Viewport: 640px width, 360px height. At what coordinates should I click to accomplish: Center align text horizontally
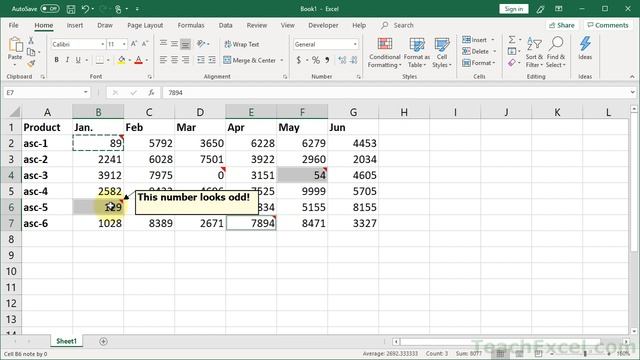pyautogui.click(x=174, y=60)
